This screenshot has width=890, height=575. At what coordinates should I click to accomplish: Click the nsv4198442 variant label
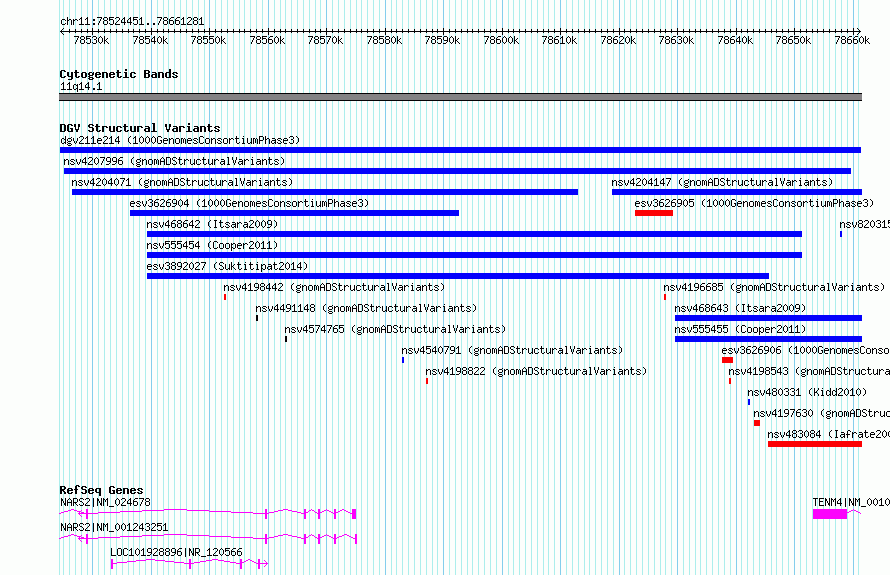point(334,287)
